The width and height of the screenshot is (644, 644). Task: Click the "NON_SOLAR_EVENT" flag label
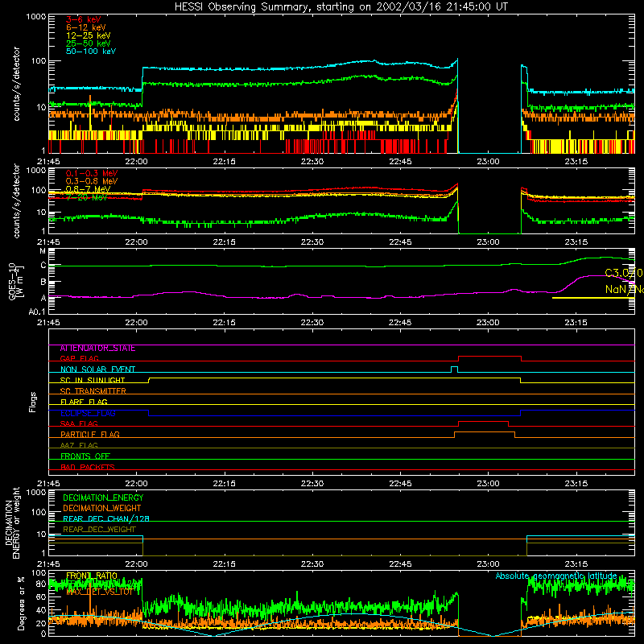coord(97,369)
